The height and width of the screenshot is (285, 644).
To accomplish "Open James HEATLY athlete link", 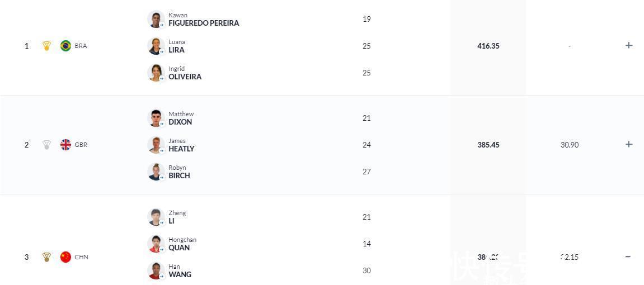I will coord(181,145).
